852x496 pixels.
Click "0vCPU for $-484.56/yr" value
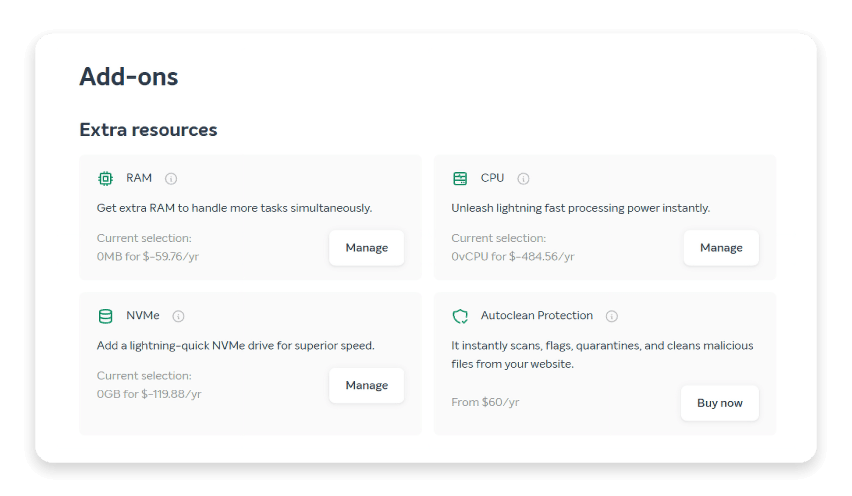click(512, 256)
